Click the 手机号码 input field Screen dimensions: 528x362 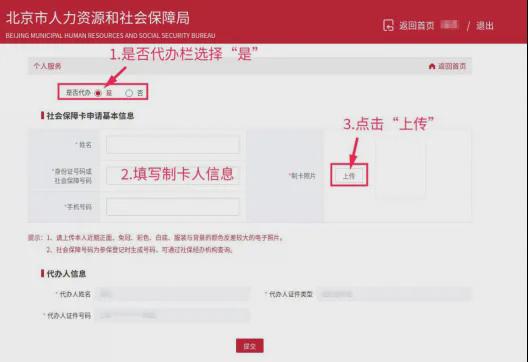point(173,207)
